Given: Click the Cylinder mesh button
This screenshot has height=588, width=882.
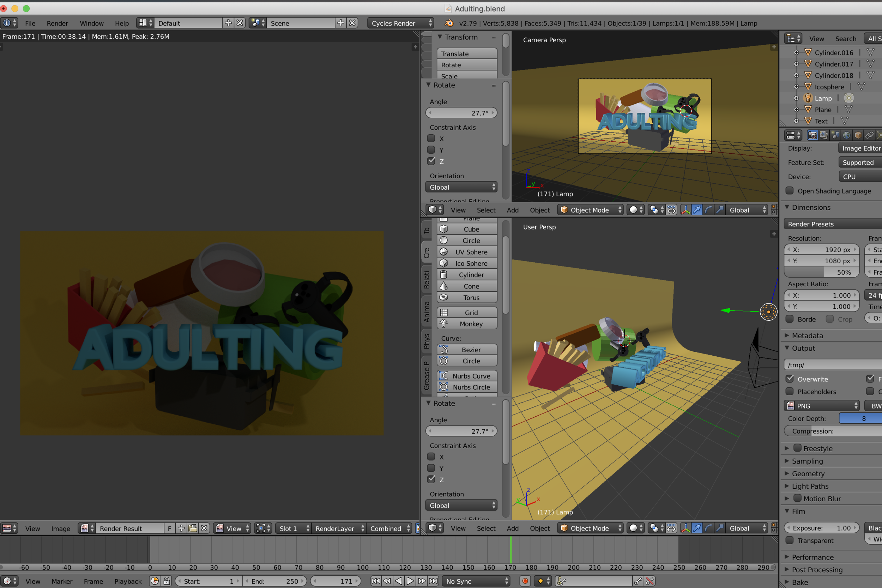Looking at the screenshot, I should tap(467, 275).
